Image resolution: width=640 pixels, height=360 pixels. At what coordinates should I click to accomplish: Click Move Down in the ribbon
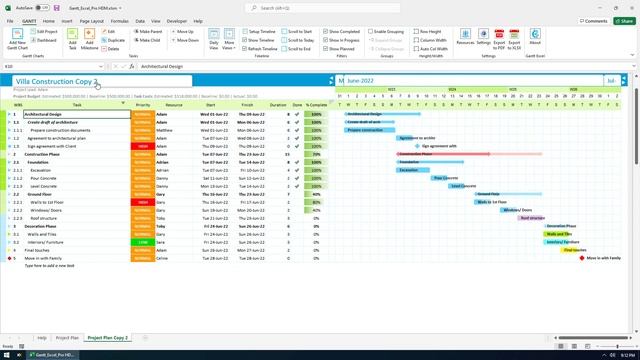coord(185,40)
